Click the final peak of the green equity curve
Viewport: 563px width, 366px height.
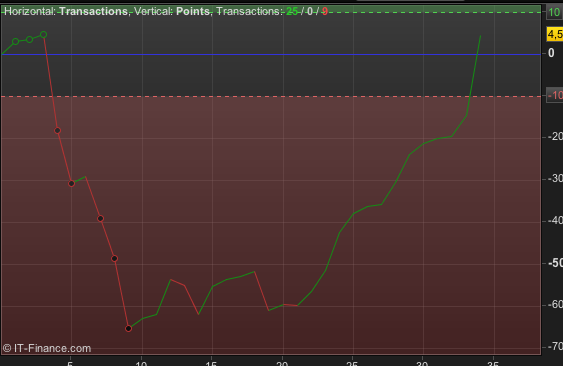point(480,36)
